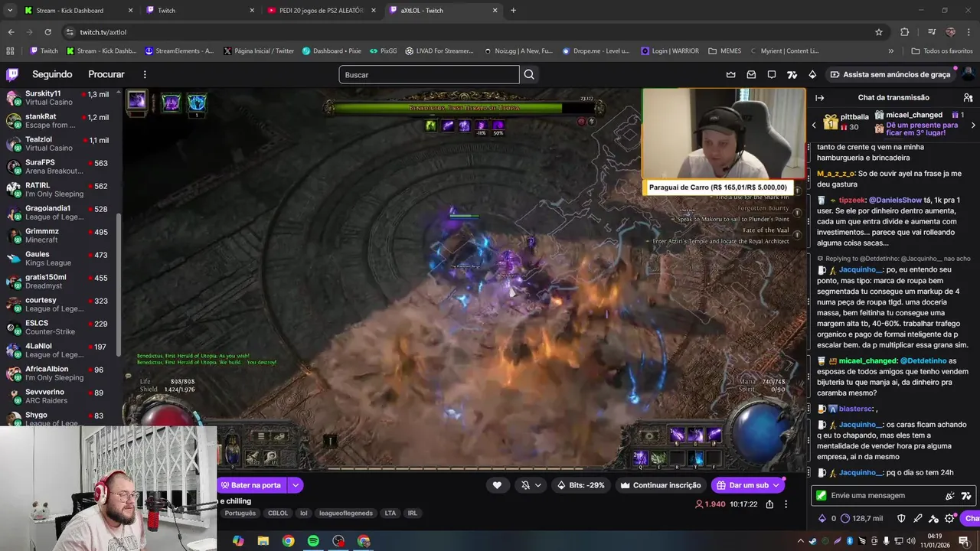Expand the Bater na porta dropdown arrow

tap(296, 485)
